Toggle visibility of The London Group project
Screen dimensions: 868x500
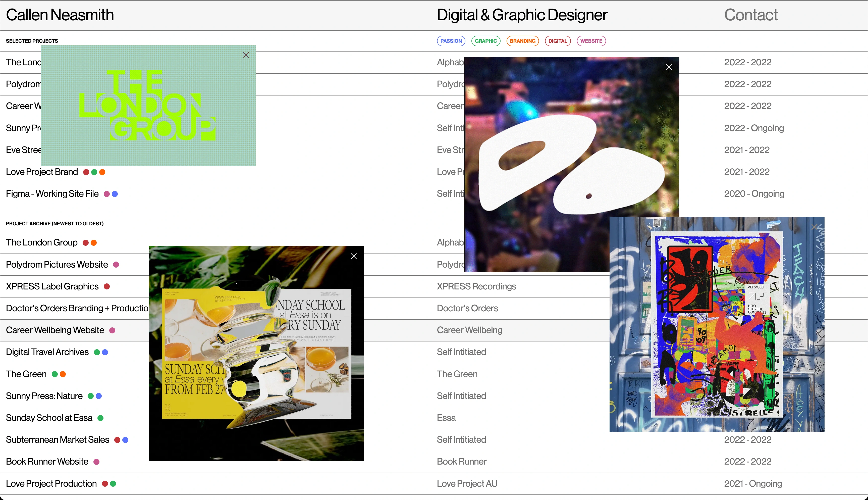coord(246,54)
